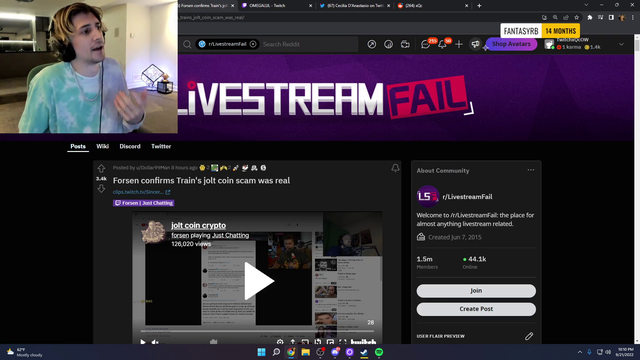The width and height of the screenshot is (640, 360).
Task: Open About Community options ellipsis
Action: 531,170
